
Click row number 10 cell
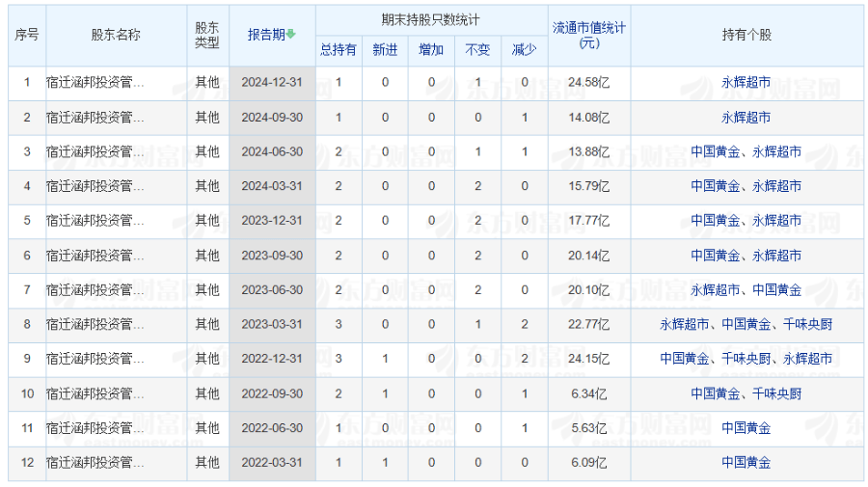click(x=27, y=393)
